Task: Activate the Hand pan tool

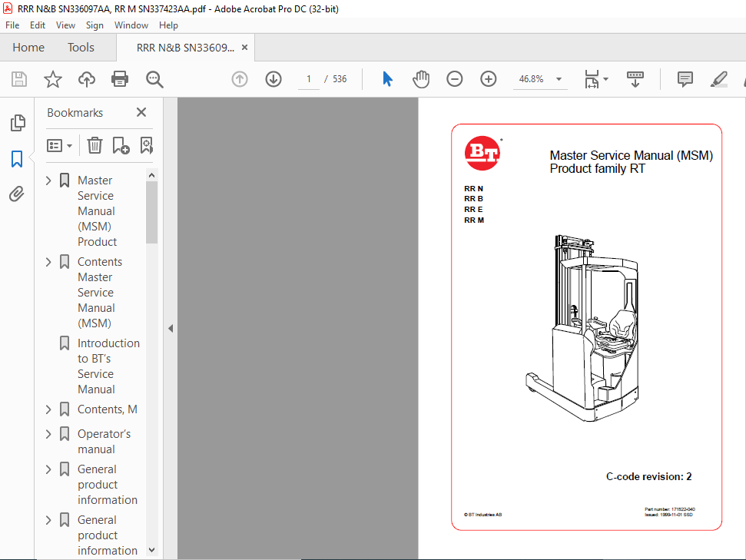Action: (x=421, y=79)
